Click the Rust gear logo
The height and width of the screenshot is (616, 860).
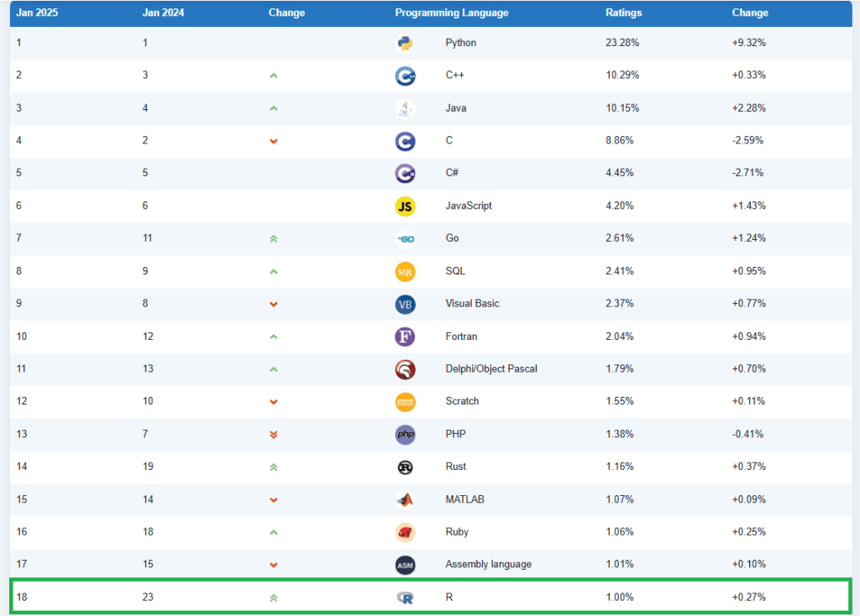point(405,467)
